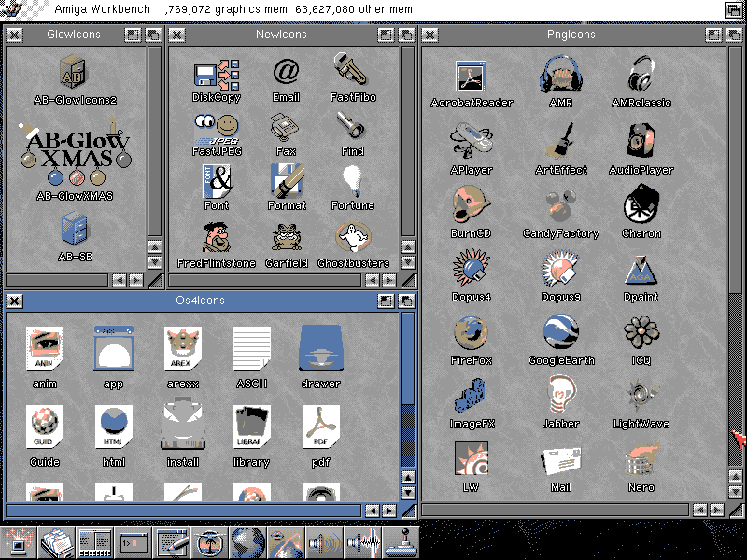Click the down scroll arrow in PngIcons window
The width and height of the screenshot is (747, 560).
[736, 492]
